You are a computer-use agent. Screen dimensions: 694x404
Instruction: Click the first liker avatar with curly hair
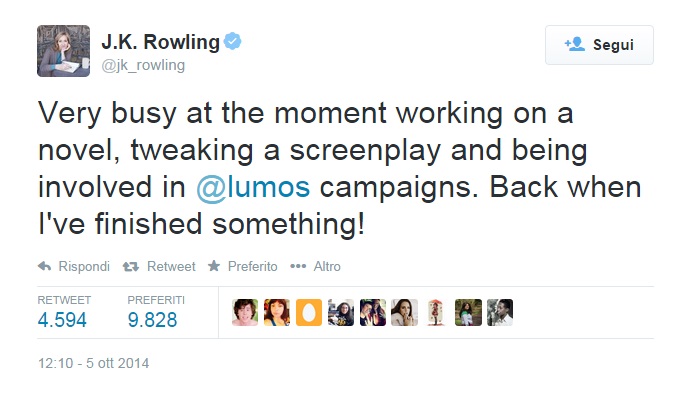coord(245,312)
